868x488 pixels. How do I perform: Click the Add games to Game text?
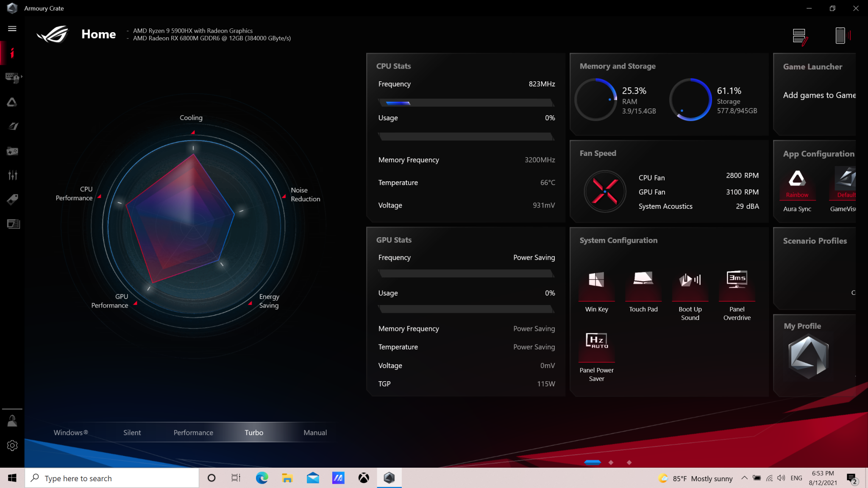pos(819,95)
